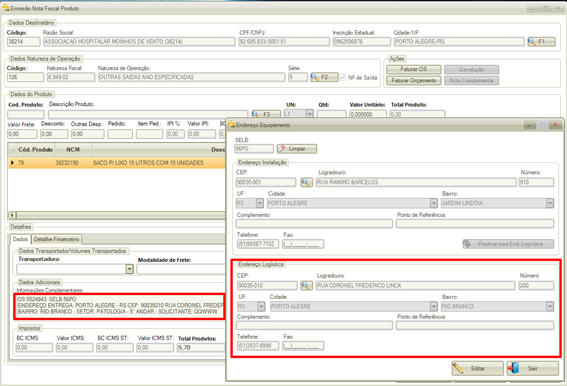This screenshot has height=386, width=567.
Task: Click the Informações Complementares text area
Action: click(120, 306)
